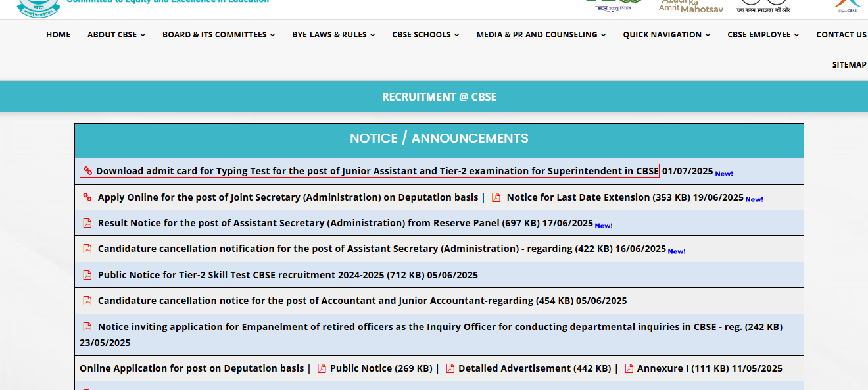Open the BYE-LAWS & RULES dropdown

(x=334, y=35)
